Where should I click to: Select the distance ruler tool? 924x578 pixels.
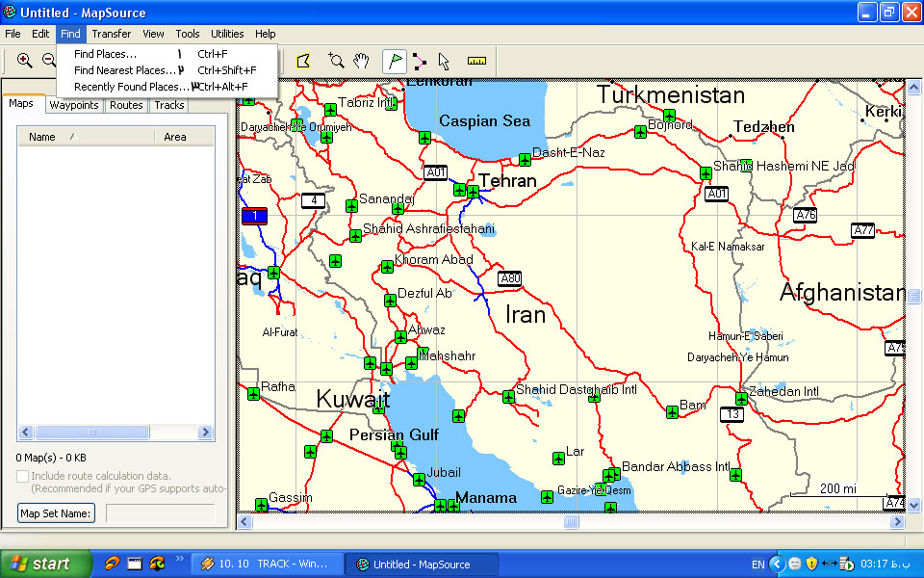click(x=476, y=61)
